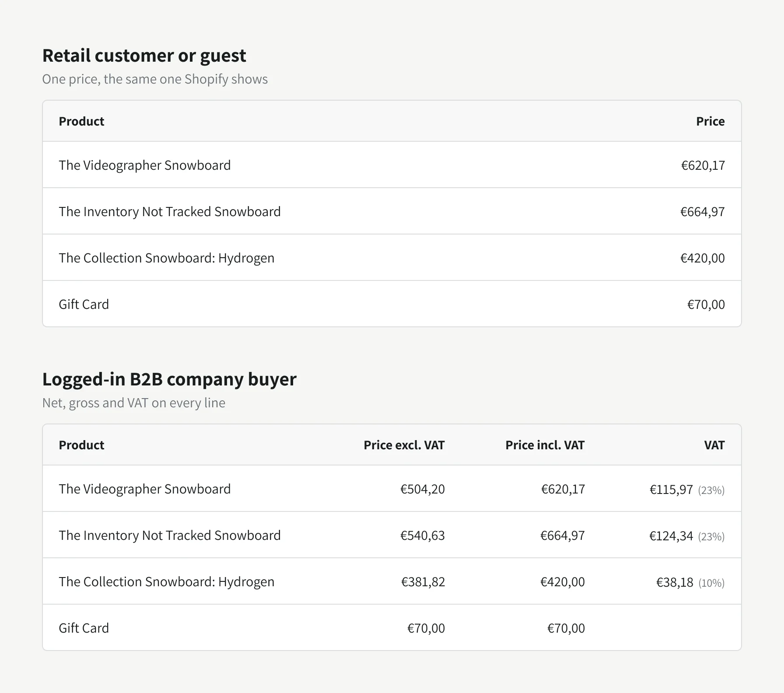The height and width of the screenshot is (693, 784).
Task: Select 'The Inventory Not Tracked Snowboard' in retail table
Action: 170,211
